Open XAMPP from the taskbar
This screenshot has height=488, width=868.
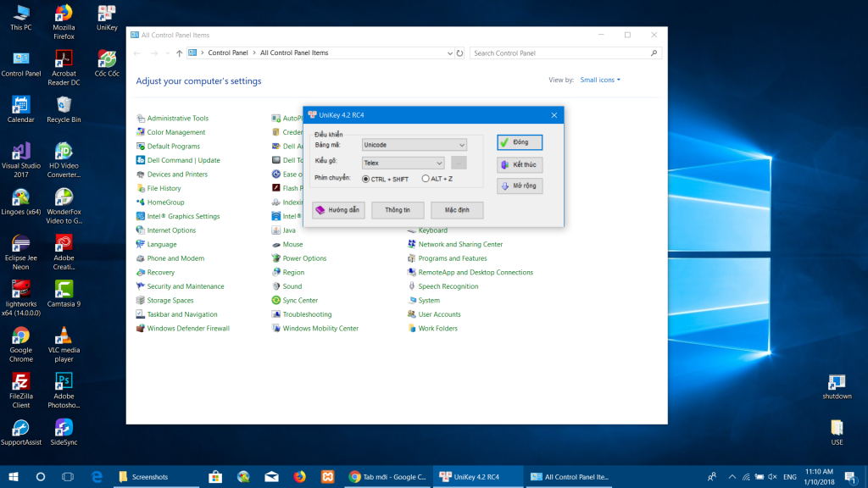326,477
